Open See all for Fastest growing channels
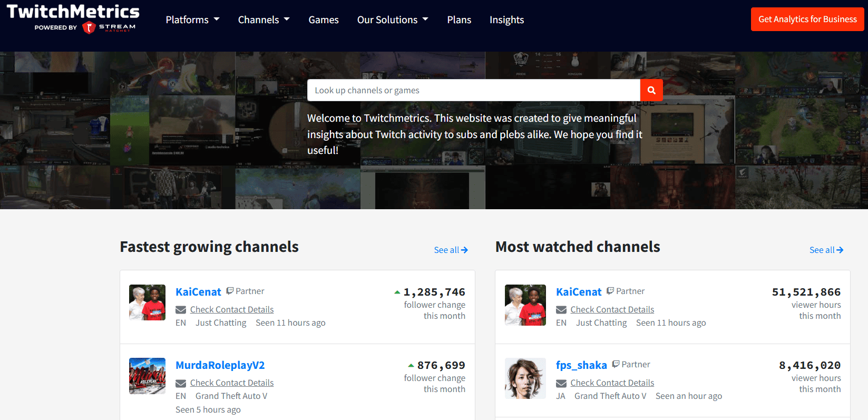The image size is (868, 420). (x=451, y=250)
